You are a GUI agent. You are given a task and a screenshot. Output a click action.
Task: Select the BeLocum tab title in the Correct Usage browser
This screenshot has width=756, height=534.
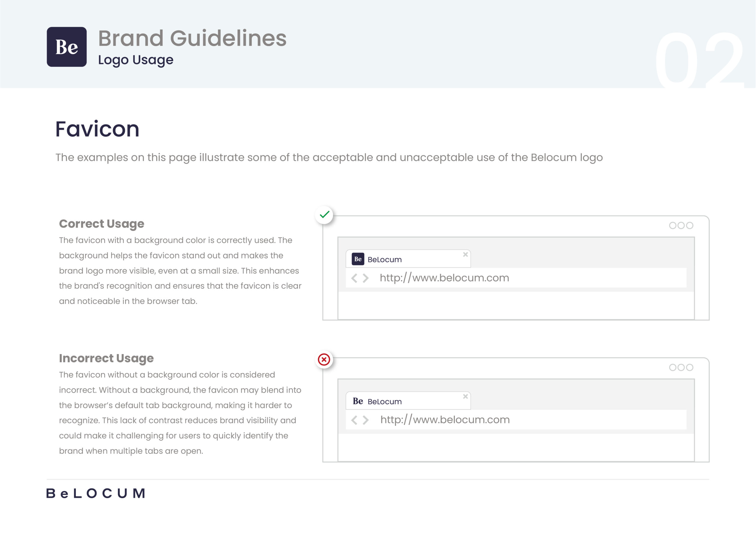tap(384, 260)
